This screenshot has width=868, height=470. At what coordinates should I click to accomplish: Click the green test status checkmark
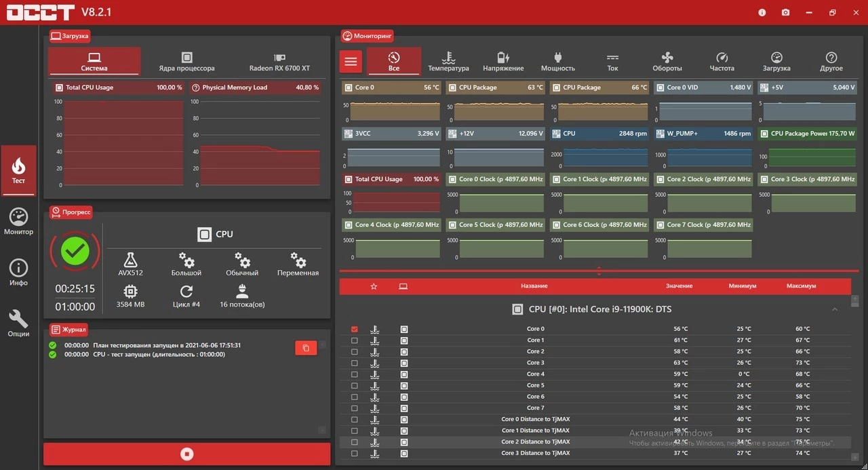(x=75, y=250)
